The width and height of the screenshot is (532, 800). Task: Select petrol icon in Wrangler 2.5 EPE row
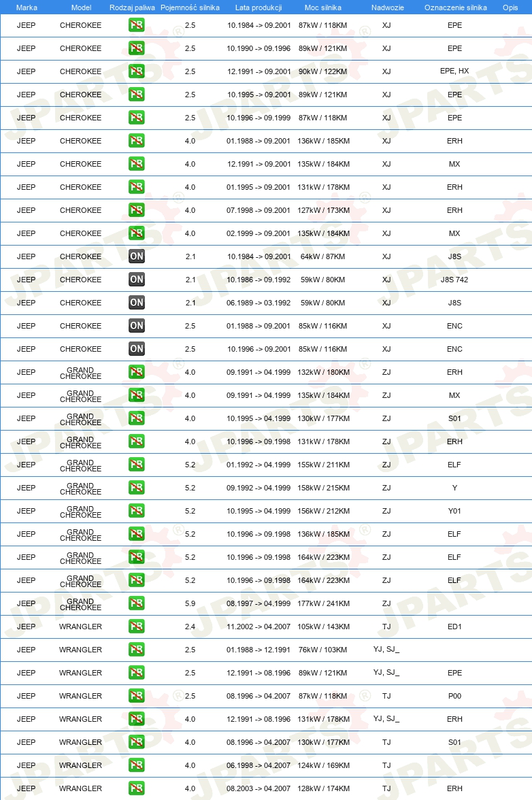[136, 673]
